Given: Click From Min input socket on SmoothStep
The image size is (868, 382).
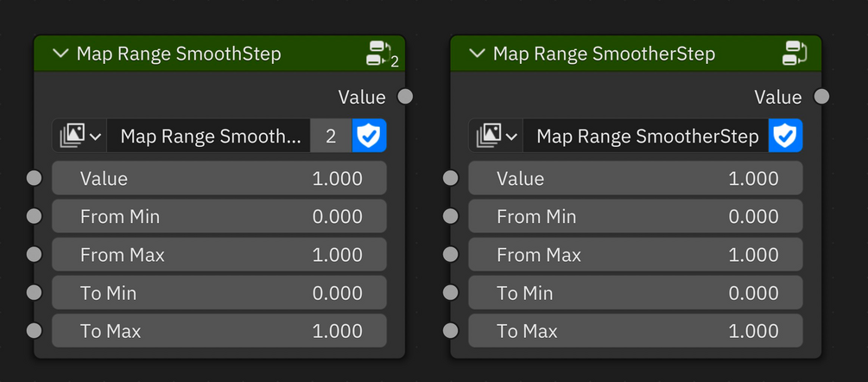Looking at the screenshot, I should click(x=35, y=216).
